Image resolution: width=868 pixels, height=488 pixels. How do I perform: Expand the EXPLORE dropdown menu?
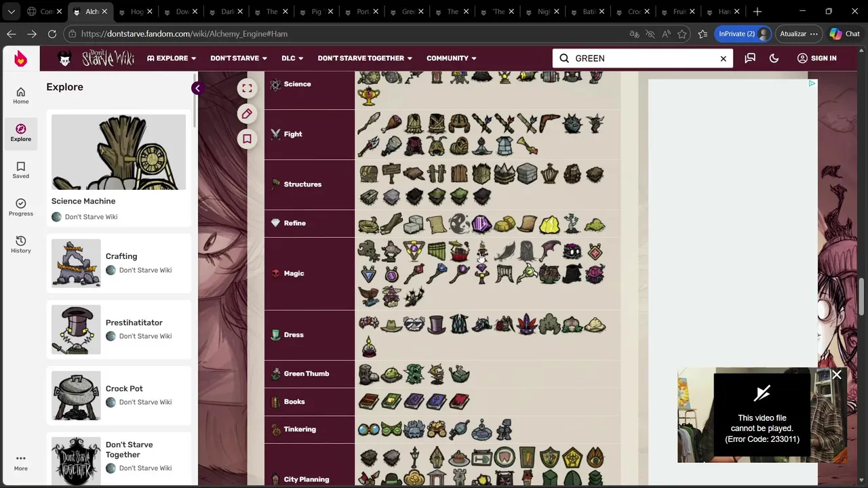click(172, 58)
